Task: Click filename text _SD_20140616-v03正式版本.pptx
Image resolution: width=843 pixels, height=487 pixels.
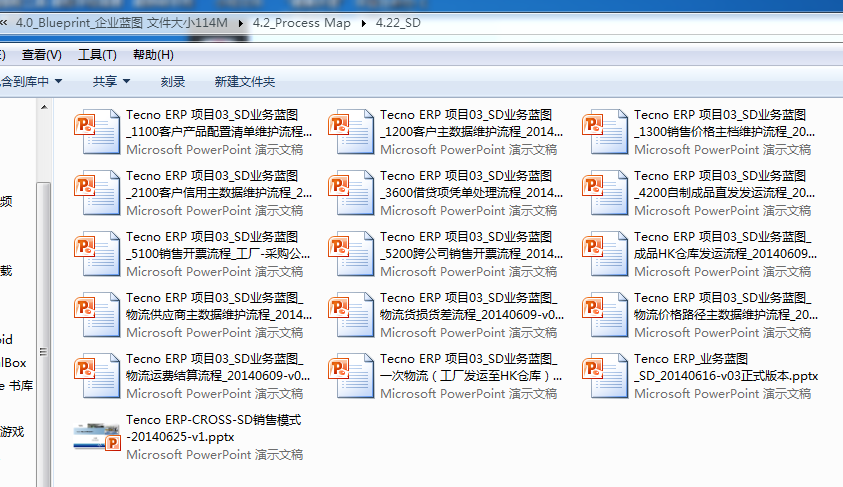Action: tap(726, 376)
